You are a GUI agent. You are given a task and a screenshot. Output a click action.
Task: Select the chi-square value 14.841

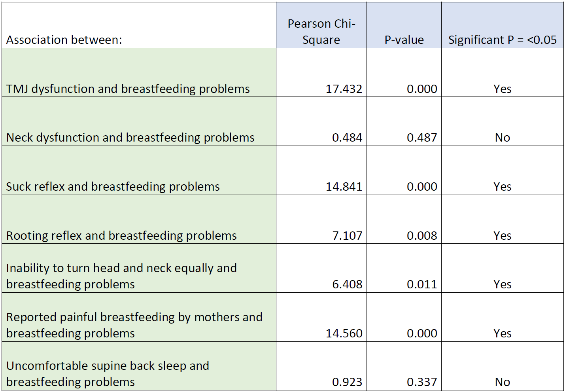344,187
